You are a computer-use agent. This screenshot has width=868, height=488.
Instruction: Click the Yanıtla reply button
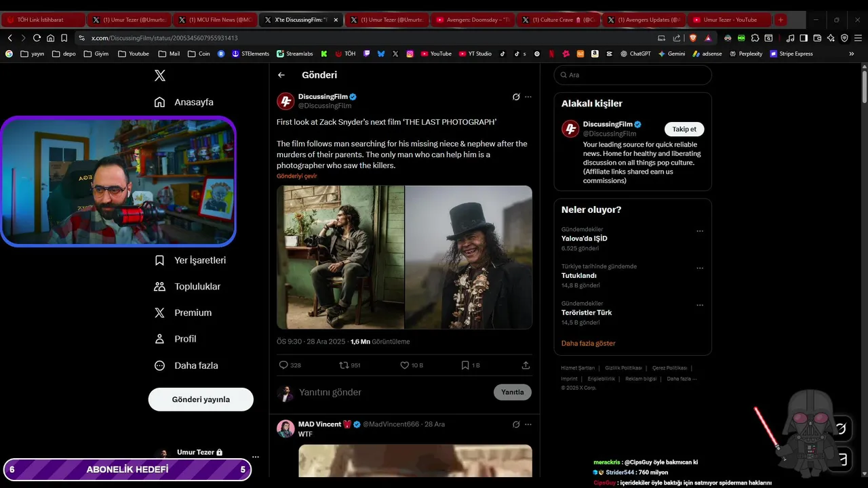(x=513, y=392)
